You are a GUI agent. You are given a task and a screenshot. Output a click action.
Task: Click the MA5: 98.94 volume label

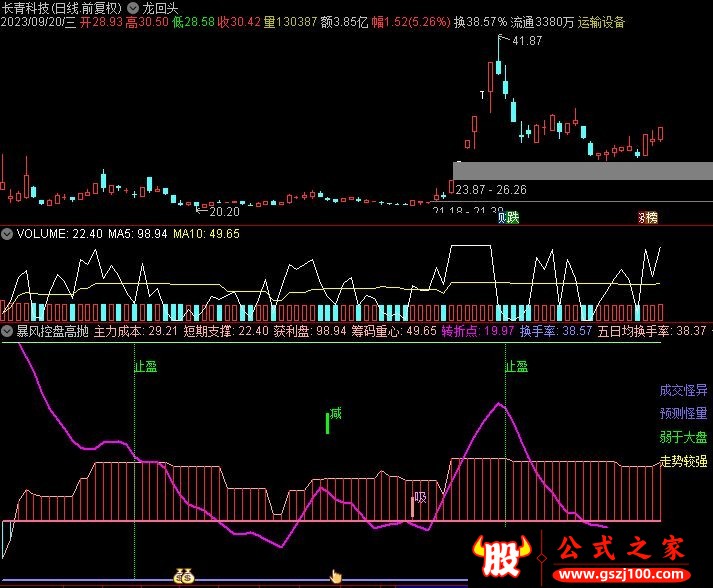[138, 234]
